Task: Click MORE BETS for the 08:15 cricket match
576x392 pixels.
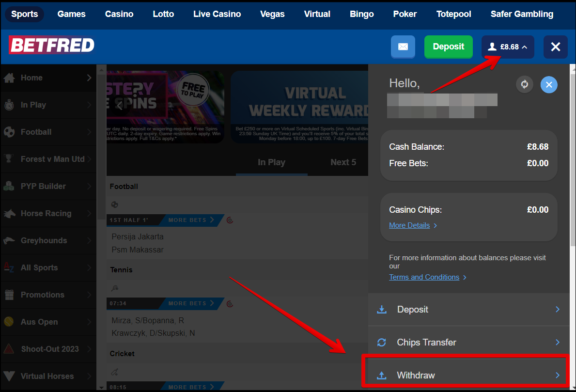Action: [191, 387]
